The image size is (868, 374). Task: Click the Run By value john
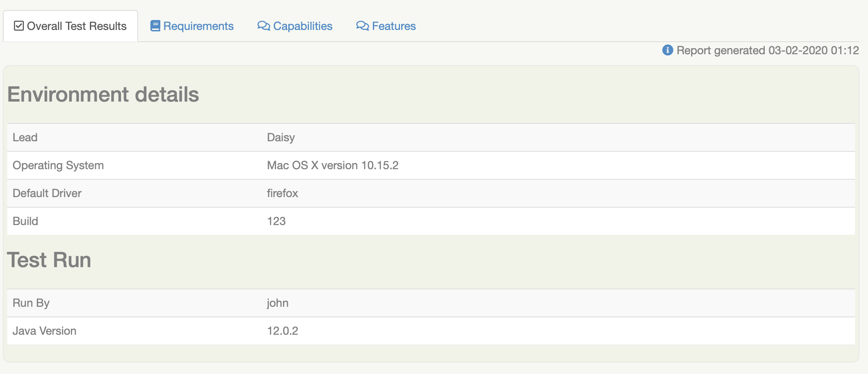coord(278,303)
